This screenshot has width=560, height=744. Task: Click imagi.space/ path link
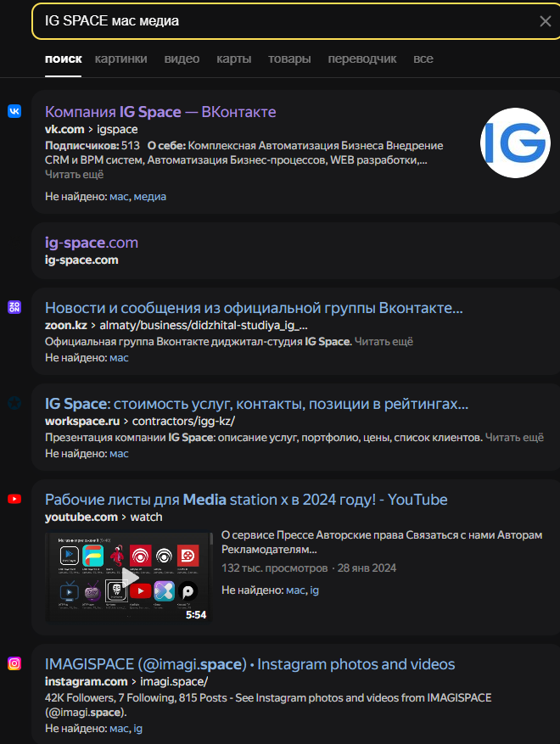[x=174, y=682]
